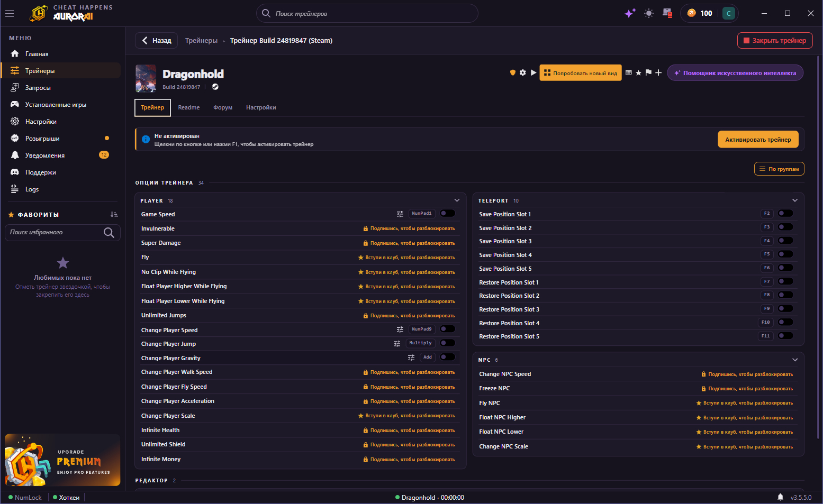Image resolution: width=823 pixels, height=504 pixels.
Task: Collapse the NPC options group
Action: [x=795, y=360]
